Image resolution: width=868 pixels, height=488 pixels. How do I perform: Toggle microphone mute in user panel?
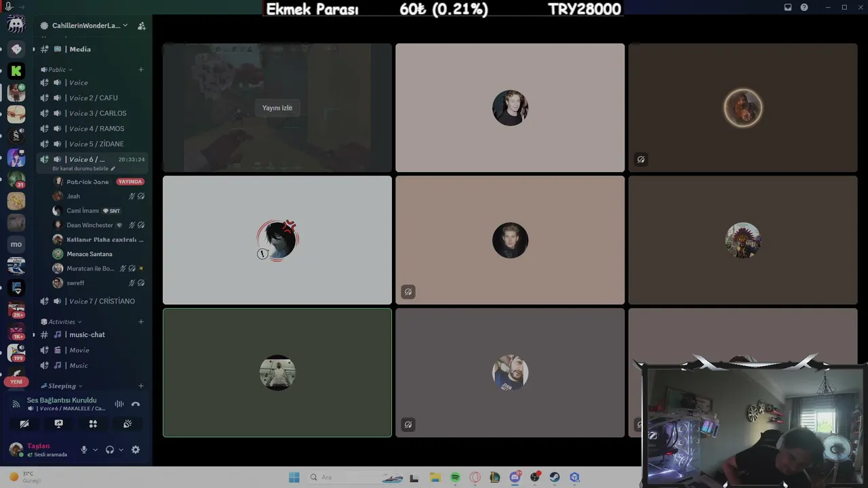pyautogui.click(x=84, y=449)
